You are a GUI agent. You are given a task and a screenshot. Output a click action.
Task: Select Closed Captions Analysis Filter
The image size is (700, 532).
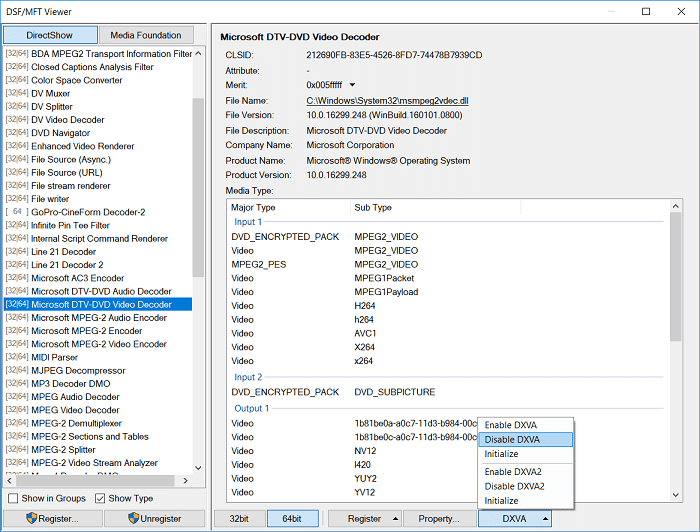coord(98,67)
